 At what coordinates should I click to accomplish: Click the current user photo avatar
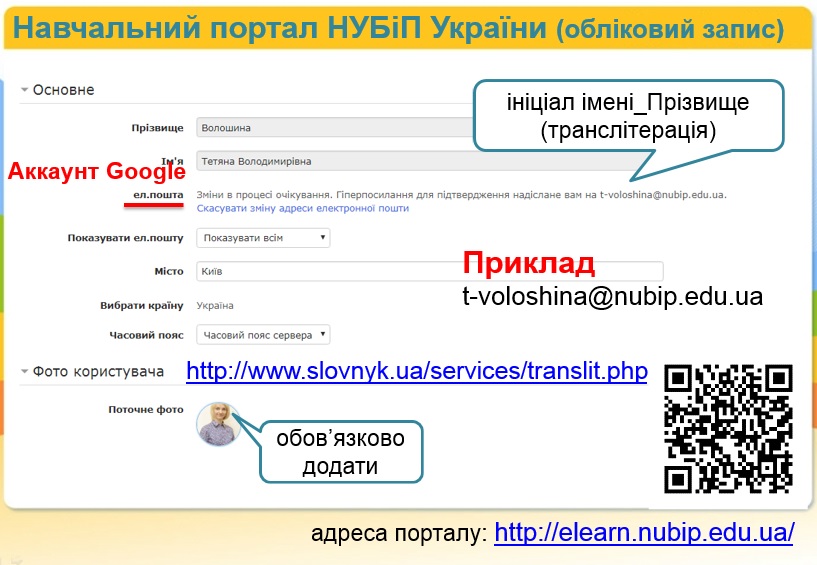tap(218, 424)
